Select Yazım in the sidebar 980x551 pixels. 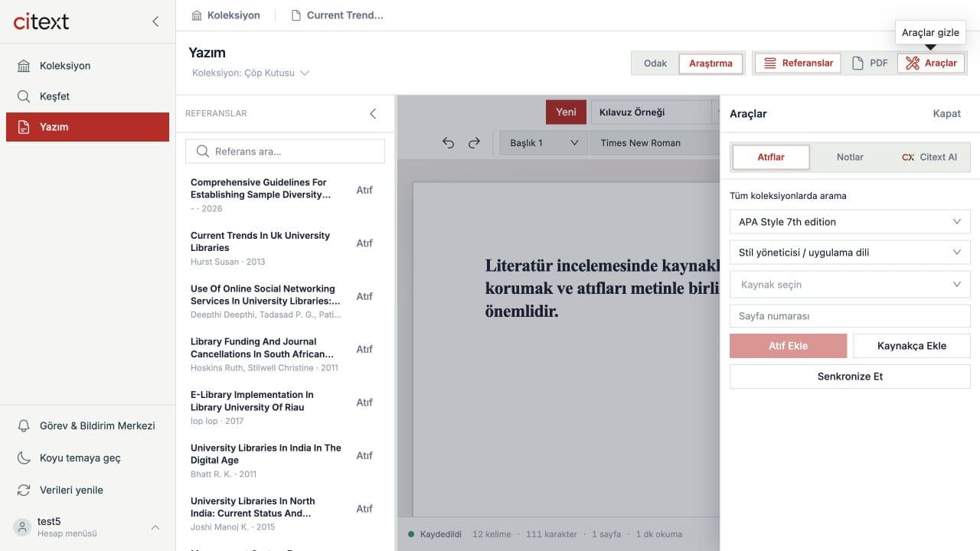87,127
